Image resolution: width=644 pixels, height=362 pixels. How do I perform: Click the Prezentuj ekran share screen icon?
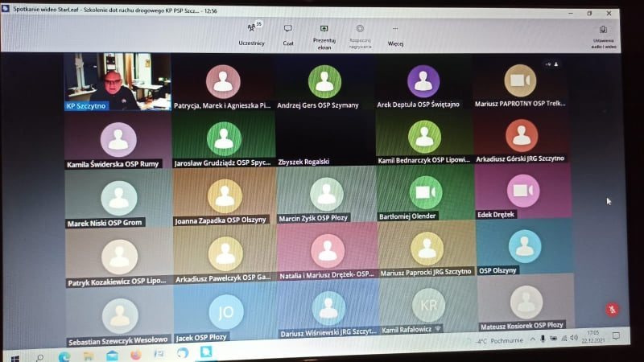[x=324, y=32]
